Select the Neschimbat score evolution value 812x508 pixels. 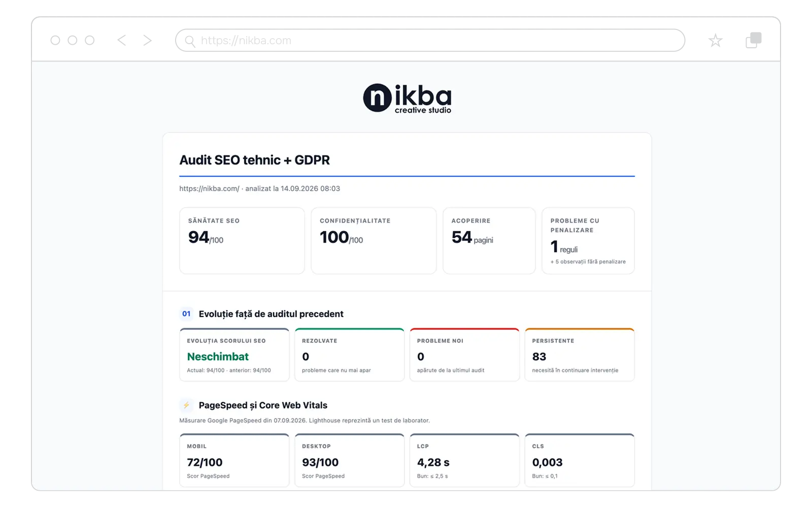218,357
